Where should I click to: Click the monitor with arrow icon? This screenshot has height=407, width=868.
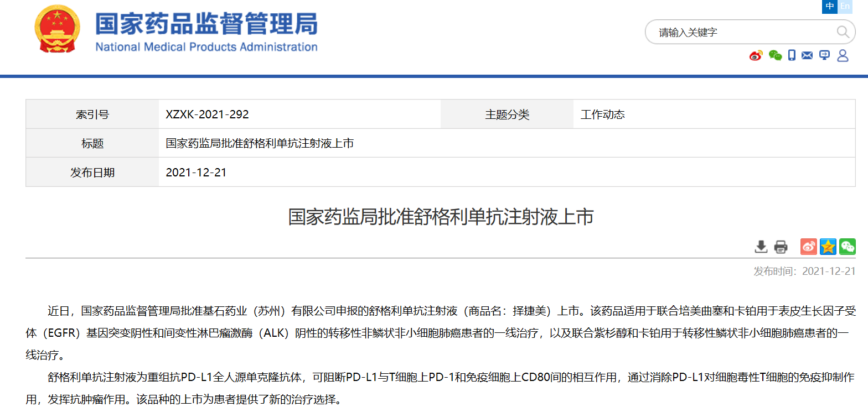click(x=824, y=55)
